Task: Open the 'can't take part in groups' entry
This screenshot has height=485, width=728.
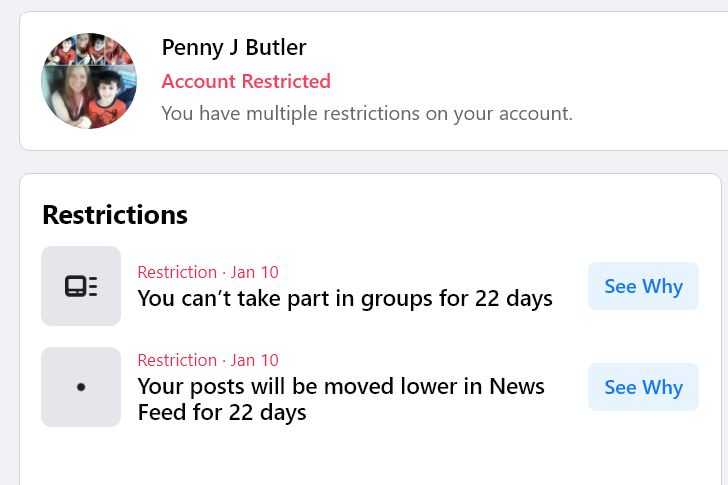Action: 345,298
